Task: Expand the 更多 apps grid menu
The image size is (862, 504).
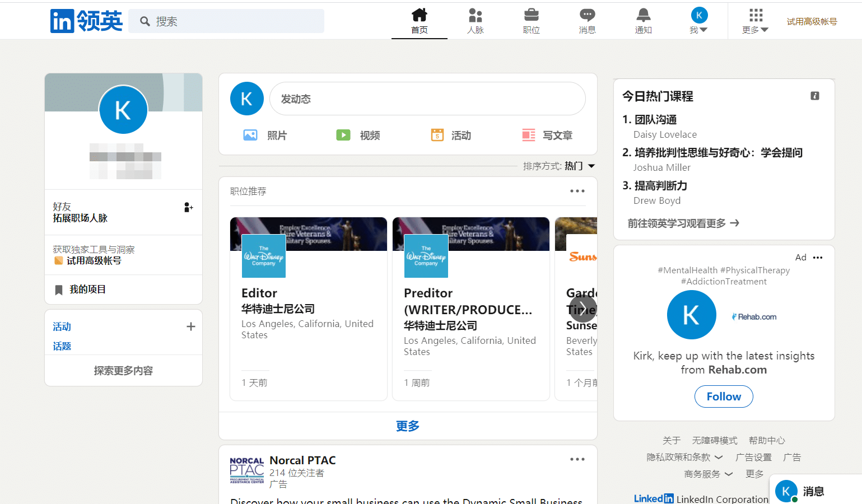Action: coord(756,21)
